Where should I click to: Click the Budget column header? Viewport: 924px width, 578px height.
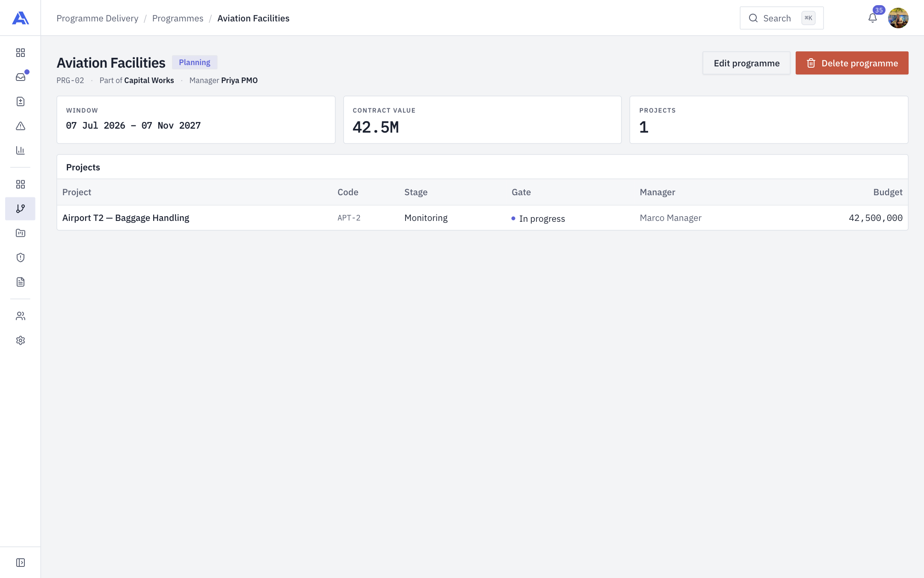point(888,192)
